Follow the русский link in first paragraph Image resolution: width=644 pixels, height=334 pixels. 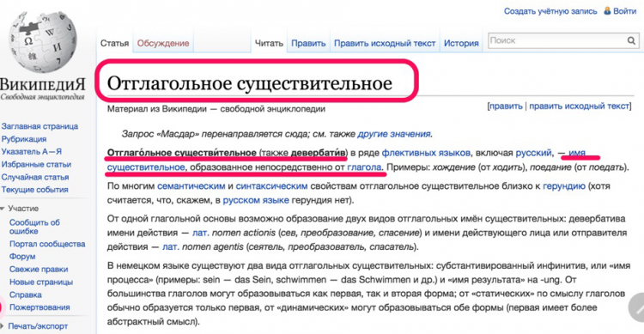(x=533, y=153)
